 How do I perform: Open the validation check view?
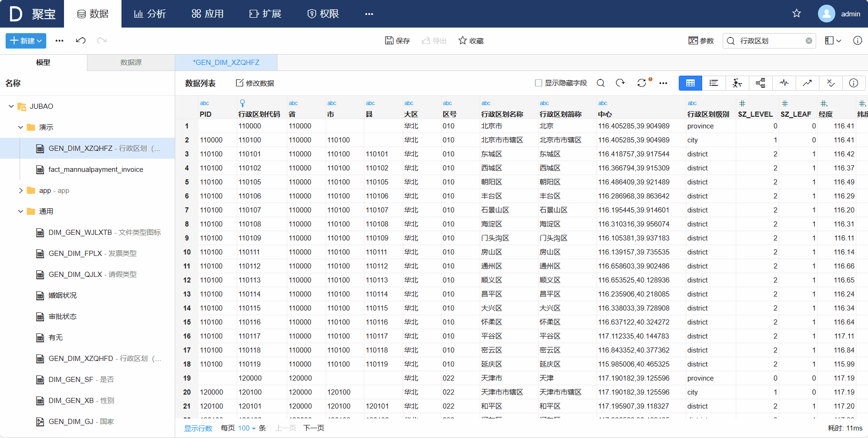(831, 83)
